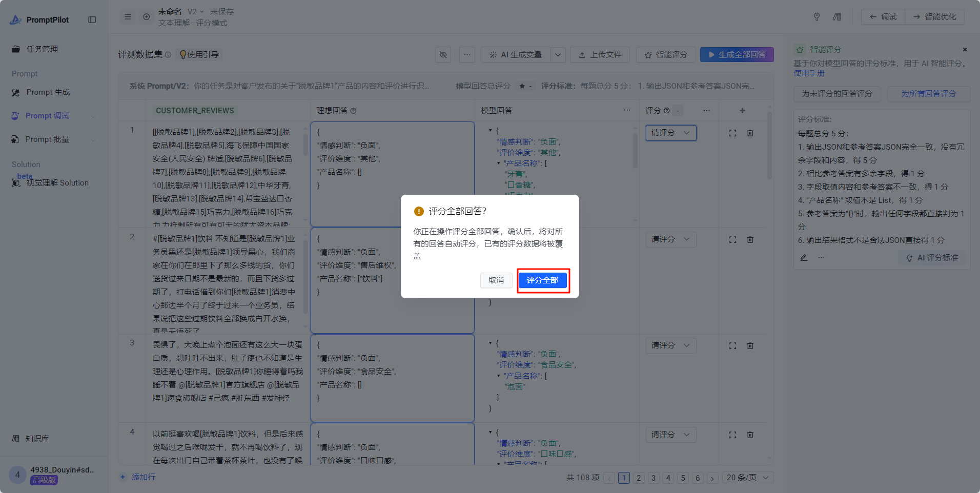The height and width of the screenshot is (493, 980).
Task: Open the 使用引导 guide
Action: (x=199, y=54)
